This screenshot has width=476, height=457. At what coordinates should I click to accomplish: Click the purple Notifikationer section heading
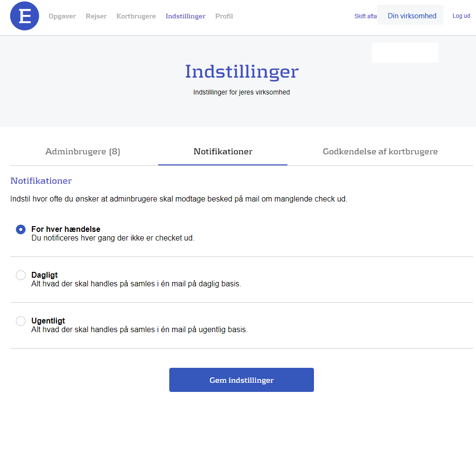point(41,181)
